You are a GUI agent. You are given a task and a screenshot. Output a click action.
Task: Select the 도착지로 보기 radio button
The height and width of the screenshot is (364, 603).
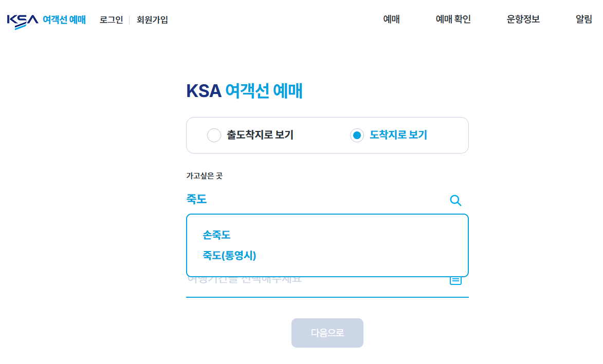tap(357, 135)
